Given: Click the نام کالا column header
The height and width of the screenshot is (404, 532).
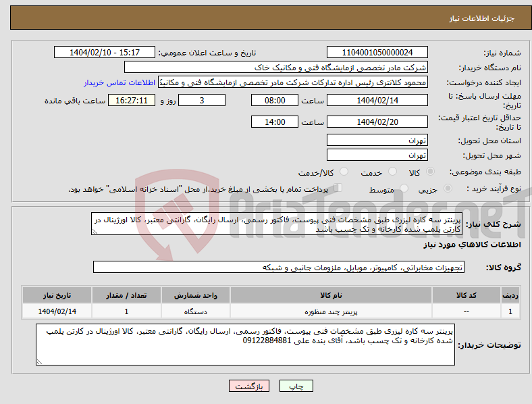Looking at the screenshot, I should click(x=331, y=295).
